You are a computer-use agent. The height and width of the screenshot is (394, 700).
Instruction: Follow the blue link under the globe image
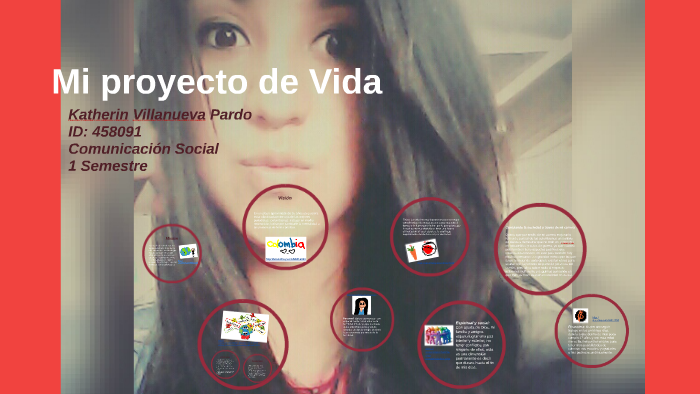pyautogui.click(x=188, y=262)
